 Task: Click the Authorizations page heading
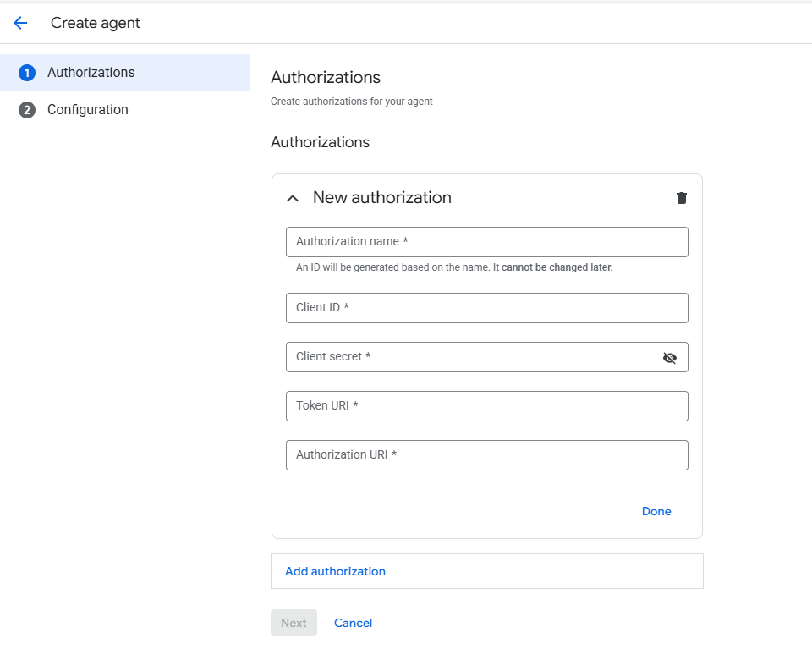[325, 77]
